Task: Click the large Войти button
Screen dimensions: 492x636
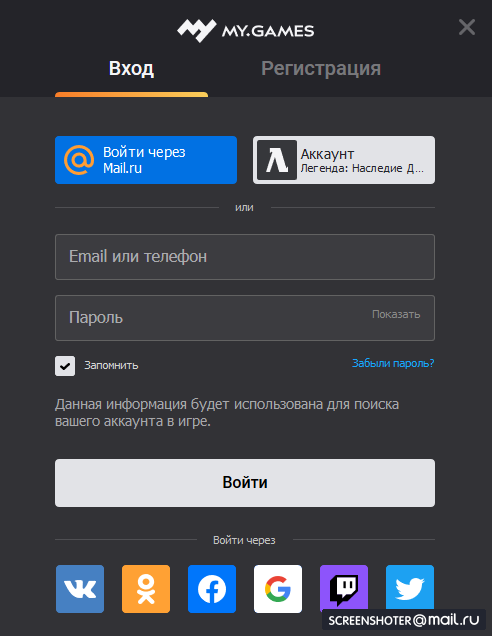Action: (x=245, y=483)
